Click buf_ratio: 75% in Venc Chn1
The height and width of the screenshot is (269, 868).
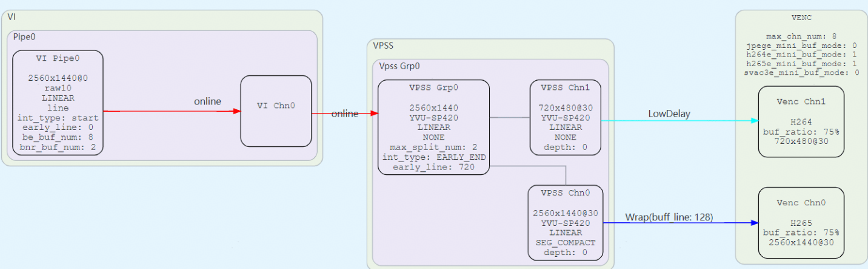pyautogui.click(x=801, y=131)
